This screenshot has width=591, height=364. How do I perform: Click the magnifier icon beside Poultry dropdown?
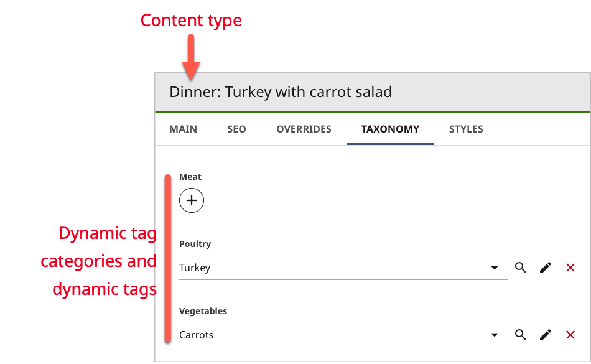coord(521,268)
